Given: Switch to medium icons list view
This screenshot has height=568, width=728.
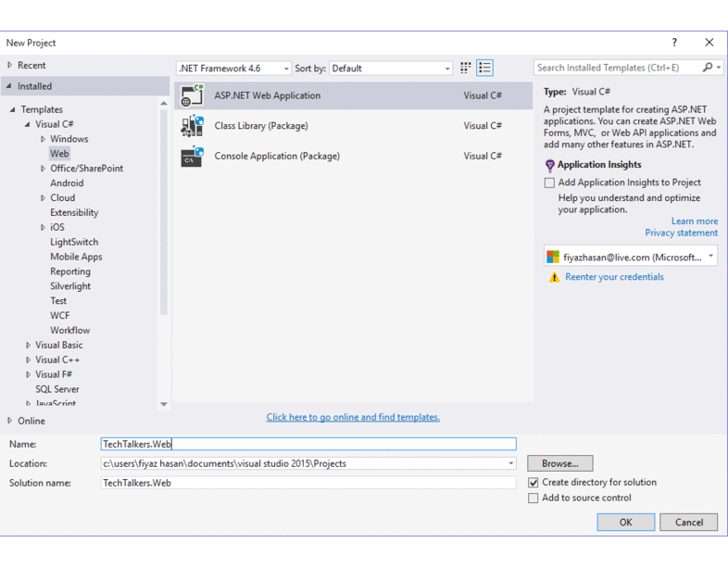Looking at the screenshot, I should coord(484,68).
